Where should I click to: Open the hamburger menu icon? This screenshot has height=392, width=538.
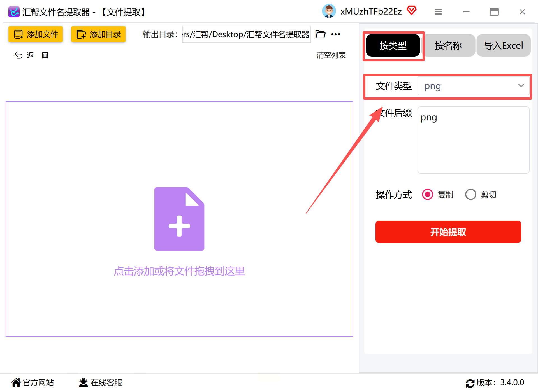(438, 12)
